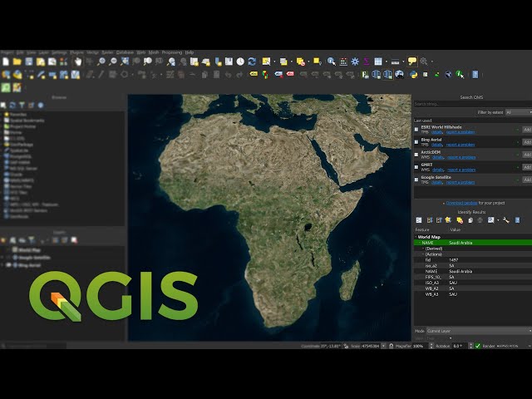Click the Magnifier 100% field

(421, 346)
